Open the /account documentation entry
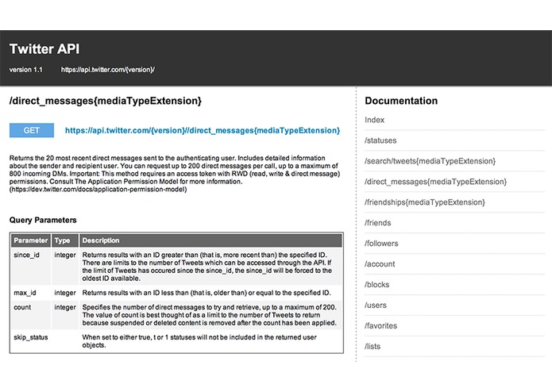Image resolution: width=552 pixels, height=392 pixels. 380,264
